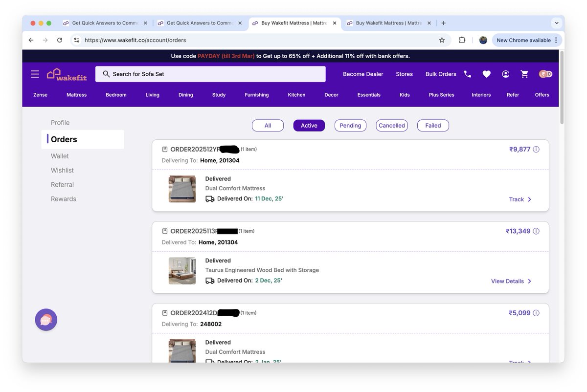Open a new browser tab
Viewport: 587px width, 392px height.
click(443, 23)
